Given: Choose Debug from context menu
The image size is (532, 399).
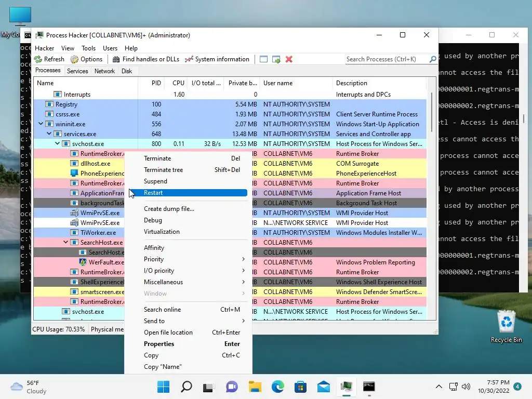Looking at the screenshot, I should click(x=188, y=220).
